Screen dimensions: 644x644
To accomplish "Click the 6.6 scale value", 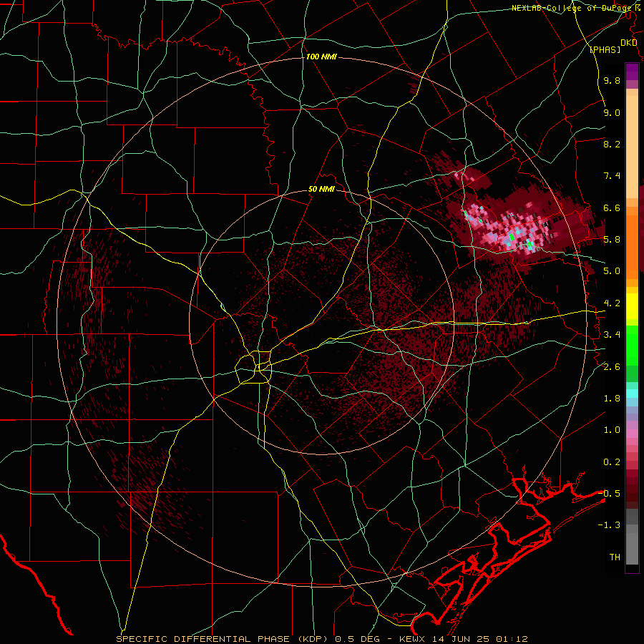I will 612,208.
